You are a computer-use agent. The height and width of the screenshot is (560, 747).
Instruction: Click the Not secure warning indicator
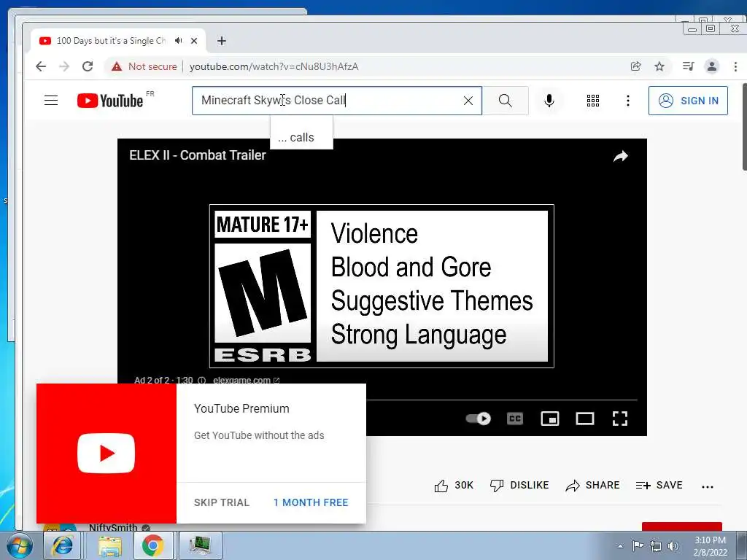tap(144, 66)
